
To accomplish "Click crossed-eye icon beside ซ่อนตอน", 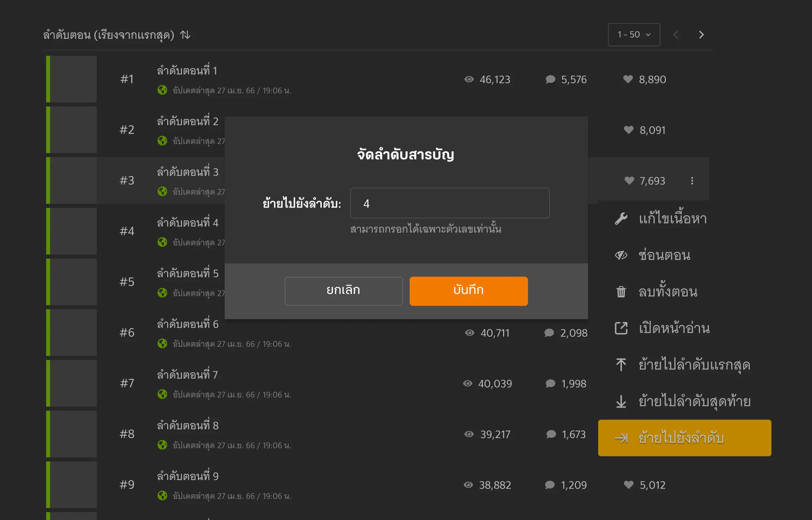I will (621, 255).
